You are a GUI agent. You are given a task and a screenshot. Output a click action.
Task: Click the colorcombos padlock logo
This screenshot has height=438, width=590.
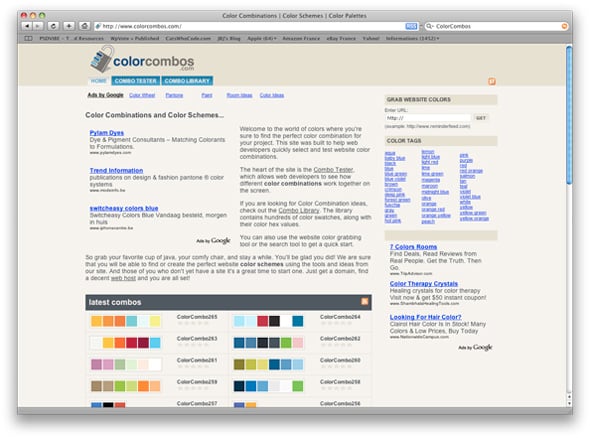pos(102,59)
